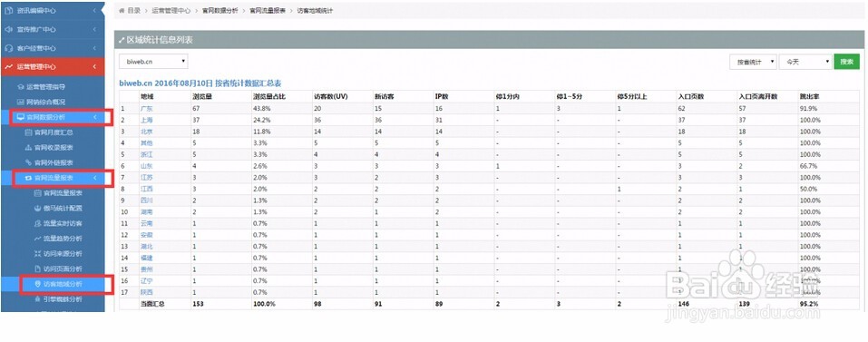Viewport: 868px width, 342px height.
Task: Open 引擎蜘蛛分析 in the sidebar
Action: [63, 298]
